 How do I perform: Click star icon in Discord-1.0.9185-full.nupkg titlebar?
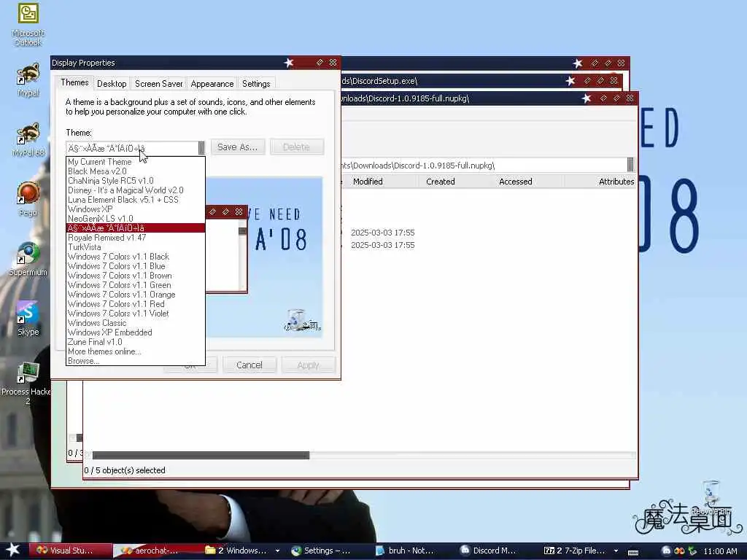coord(587,98)
